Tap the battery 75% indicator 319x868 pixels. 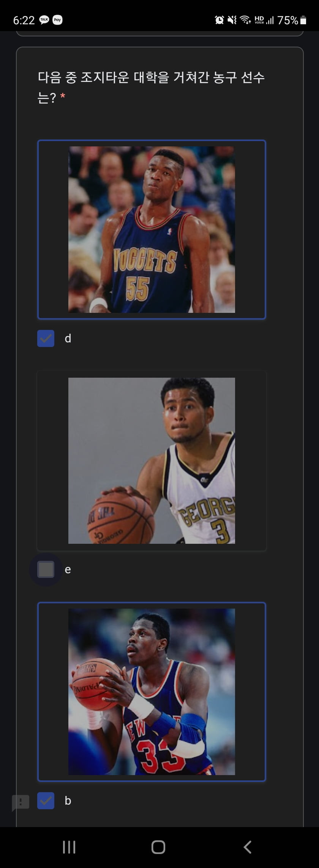(x=292, y=20)
